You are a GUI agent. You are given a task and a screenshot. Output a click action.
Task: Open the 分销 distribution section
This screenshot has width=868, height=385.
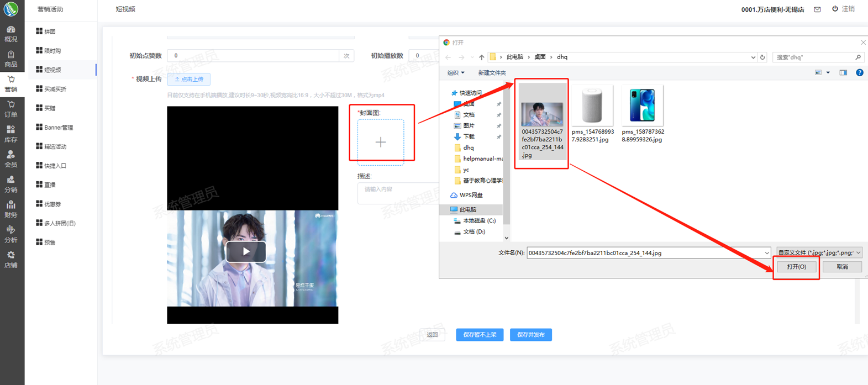(x=11, y=184)
